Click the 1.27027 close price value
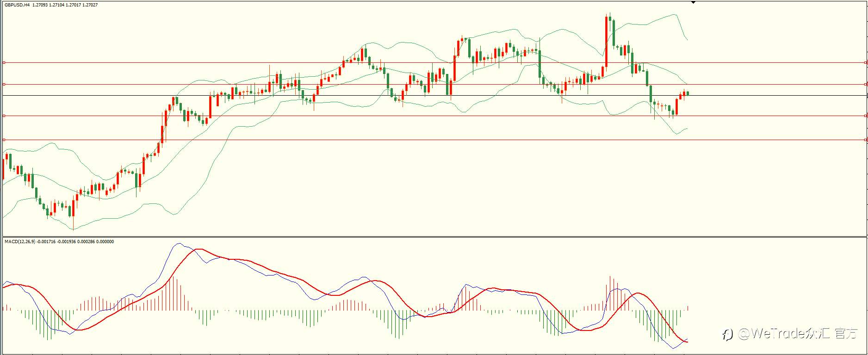 pos(90,5)
